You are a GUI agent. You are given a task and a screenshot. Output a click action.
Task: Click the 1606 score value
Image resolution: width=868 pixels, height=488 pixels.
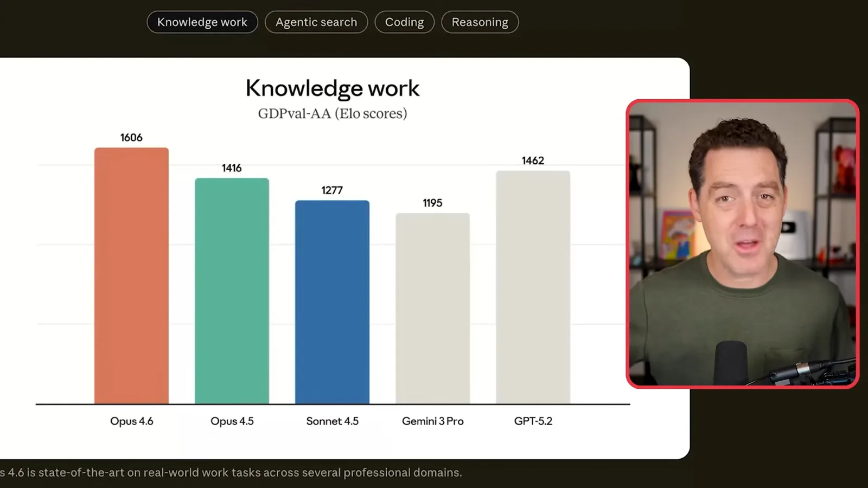coord(131,138)
